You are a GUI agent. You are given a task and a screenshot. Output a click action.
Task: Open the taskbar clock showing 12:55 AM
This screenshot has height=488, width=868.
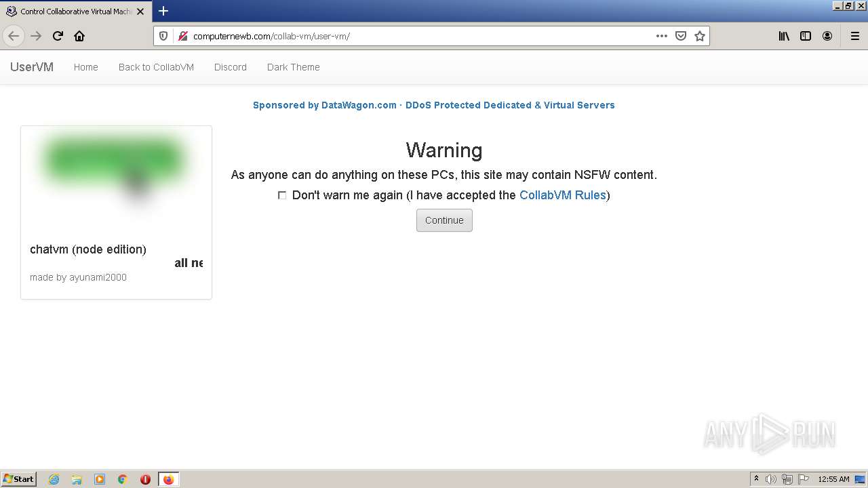(833, 479)
